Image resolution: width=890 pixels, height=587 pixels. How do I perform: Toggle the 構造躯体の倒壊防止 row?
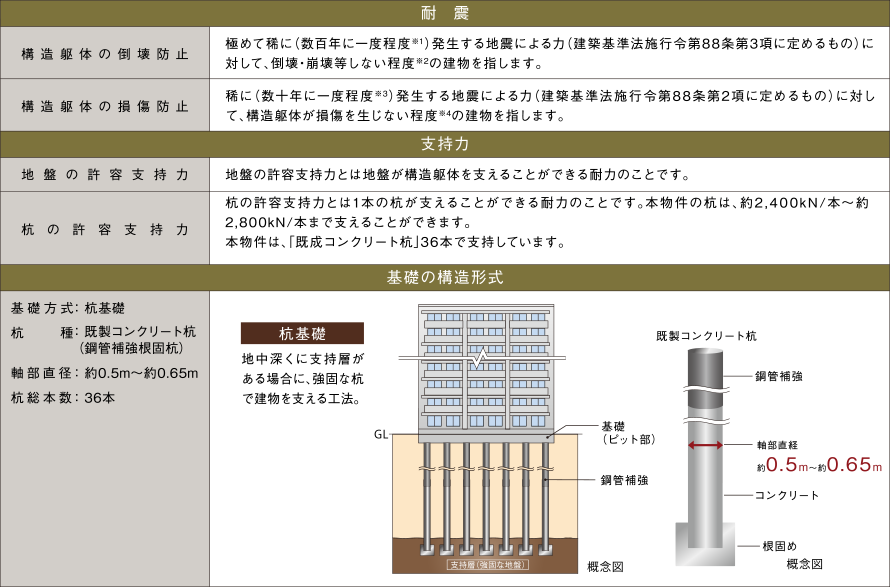point(105,51)
